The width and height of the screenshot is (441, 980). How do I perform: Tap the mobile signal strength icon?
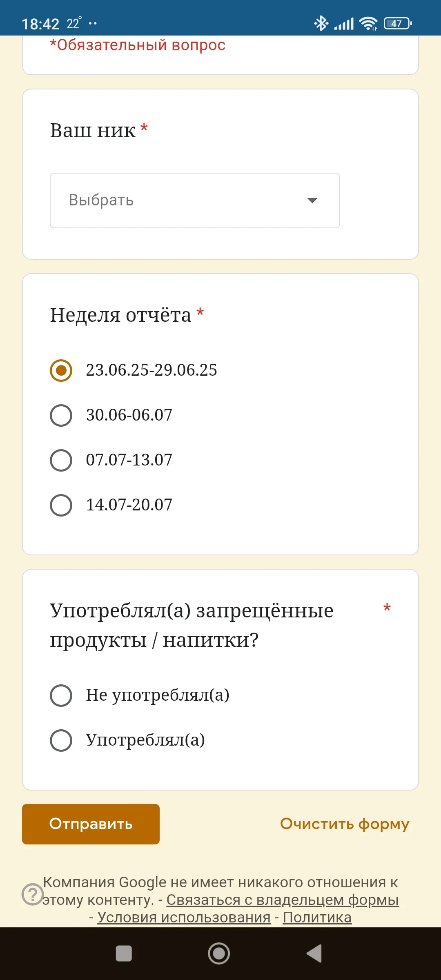(345, 24)
